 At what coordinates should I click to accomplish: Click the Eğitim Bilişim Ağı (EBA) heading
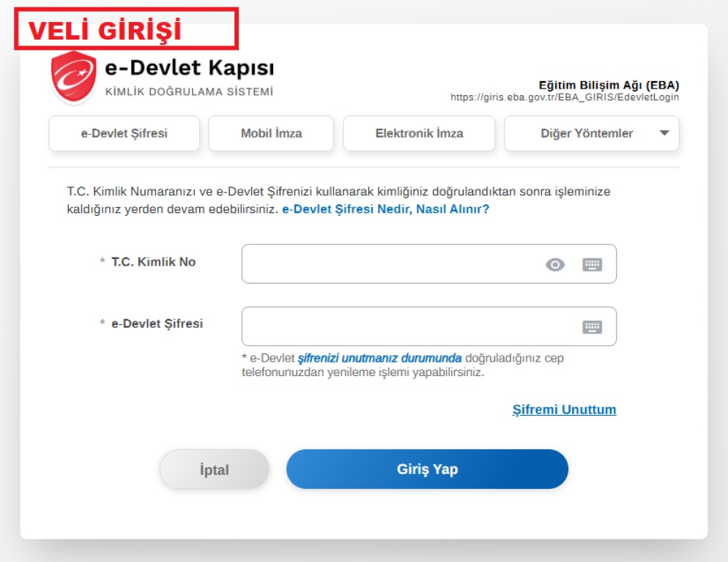coord(609,85)
